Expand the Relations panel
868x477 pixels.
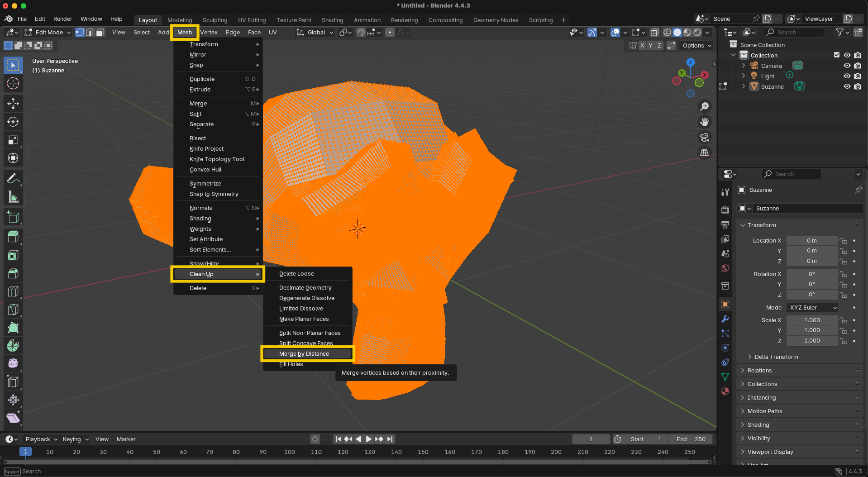point(800,370)
